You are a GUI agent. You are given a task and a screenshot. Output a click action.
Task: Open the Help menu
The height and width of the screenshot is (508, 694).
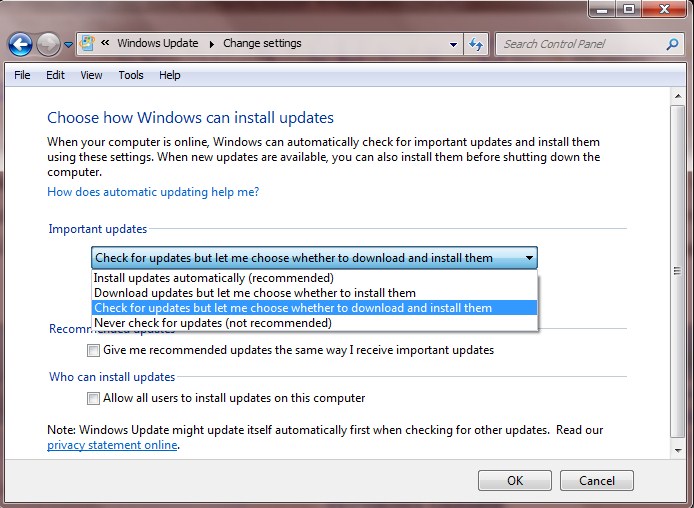(170, 75)
